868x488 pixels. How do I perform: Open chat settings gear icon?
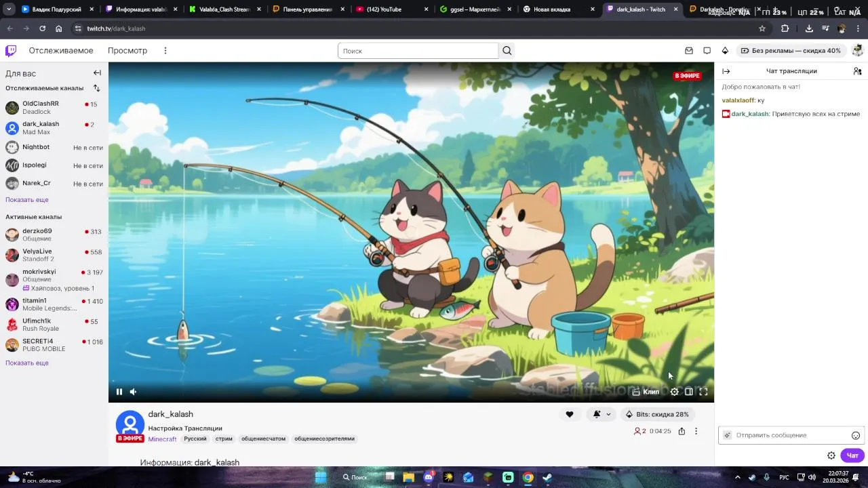[831, 455]
